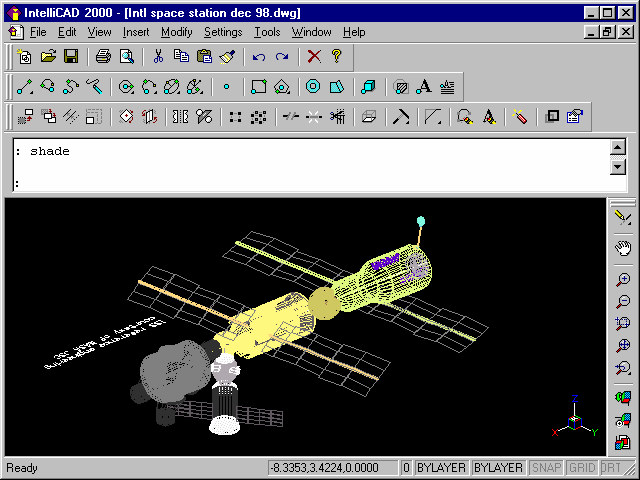Image resolution: width=640 pixels, height=480 pixels.
Task: Select the Line drawing tool
Action: tap(25, 87)
